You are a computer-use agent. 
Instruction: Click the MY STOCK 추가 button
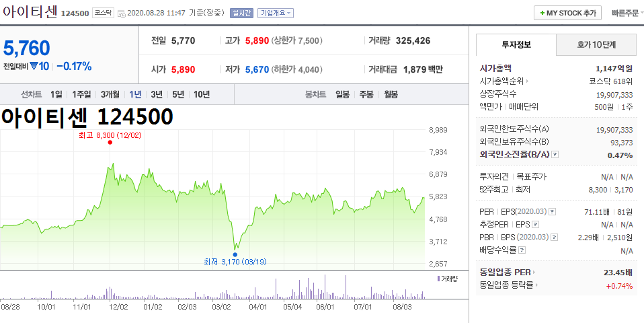tap(567, 13)
